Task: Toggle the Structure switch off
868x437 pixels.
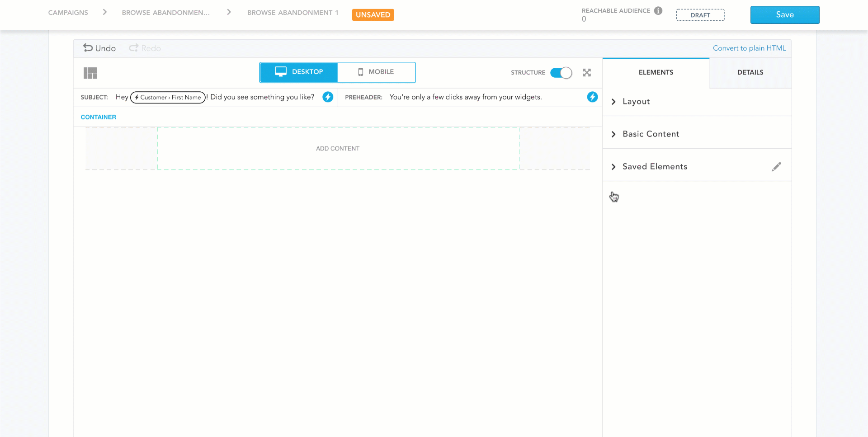Action: [561, 72]
